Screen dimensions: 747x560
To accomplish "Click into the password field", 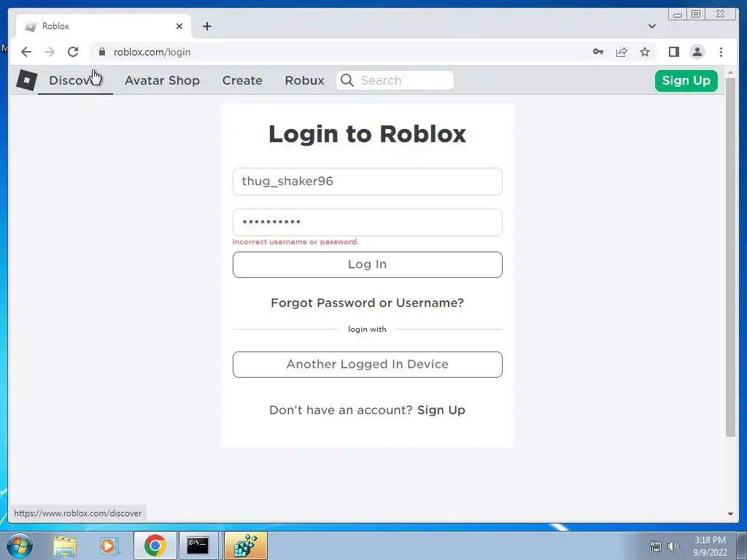I will pyautogui.click(x=368, y=222).
